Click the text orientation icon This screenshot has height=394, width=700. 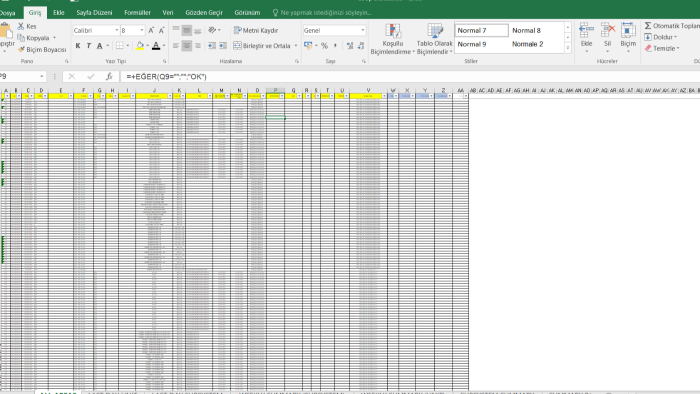212,30
